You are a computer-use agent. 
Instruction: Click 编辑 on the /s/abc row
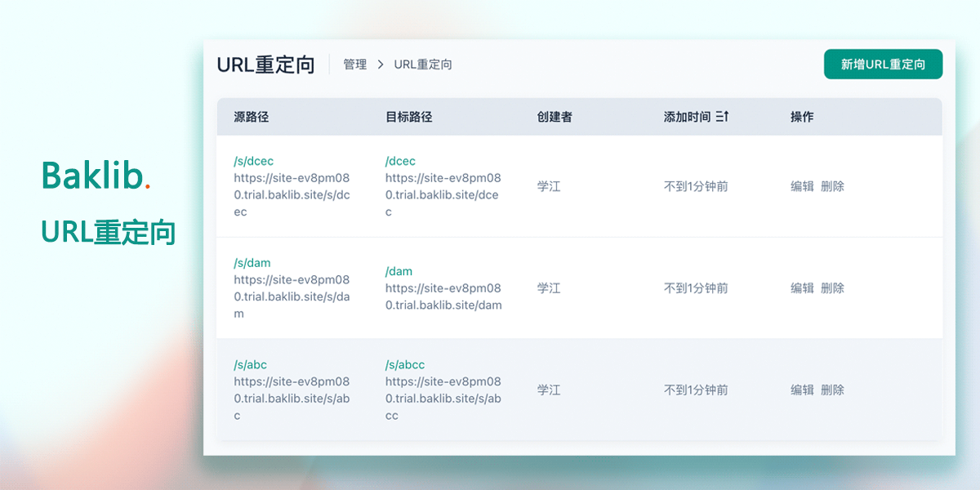pos(801,390)
